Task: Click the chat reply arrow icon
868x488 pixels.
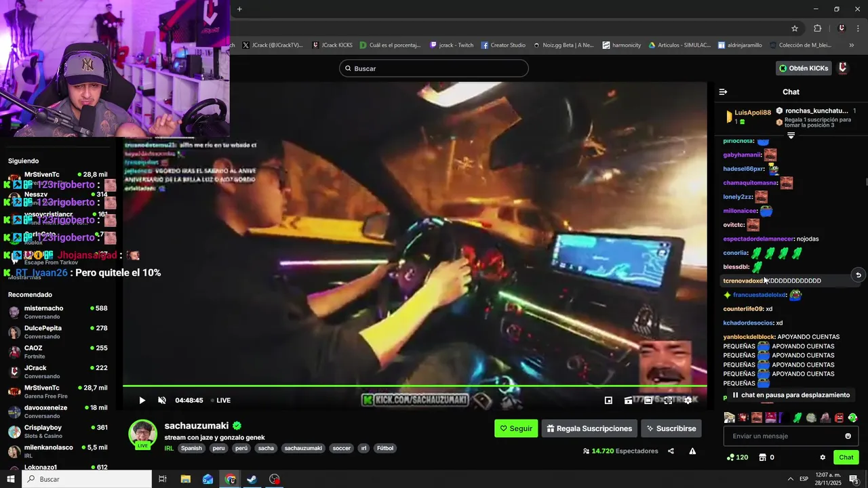Action: pyautogui.click(x=858, y=275)
